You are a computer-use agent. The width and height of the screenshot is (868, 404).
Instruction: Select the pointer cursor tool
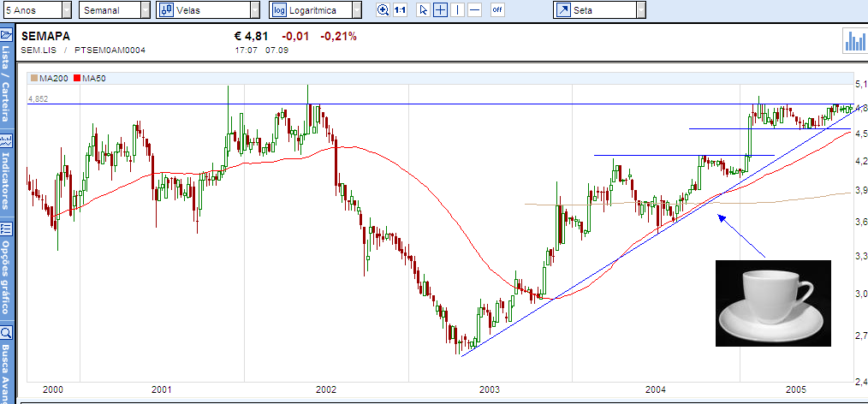pyautogui.click(x=423, y=9)
